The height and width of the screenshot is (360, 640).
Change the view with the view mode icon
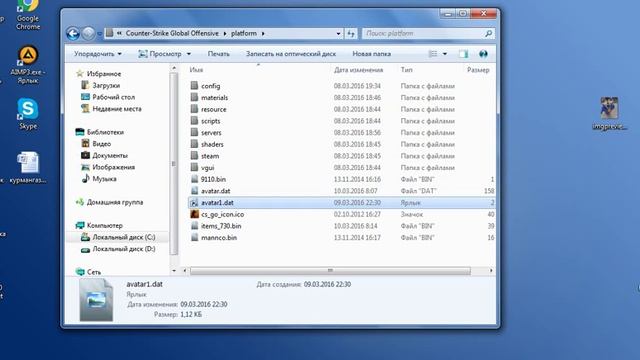(x=433, y=54)
